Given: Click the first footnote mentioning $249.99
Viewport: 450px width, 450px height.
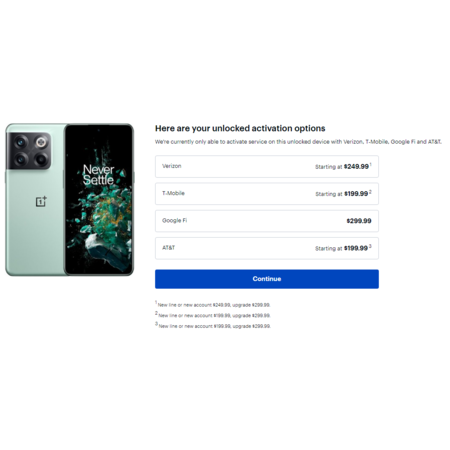Looking at the screenshot, I should (x=213, y=304).
